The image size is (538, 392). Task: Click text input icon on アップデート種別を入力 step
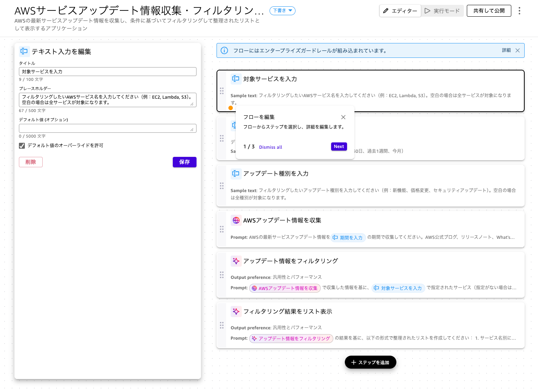[x=235, y=174]
